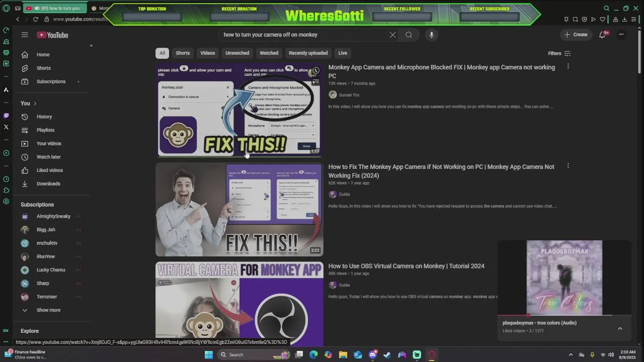Screen dimensions: 644x362
Task: Open options for Monkey App Blocked FIX video
Action: (x=568, y=66)
